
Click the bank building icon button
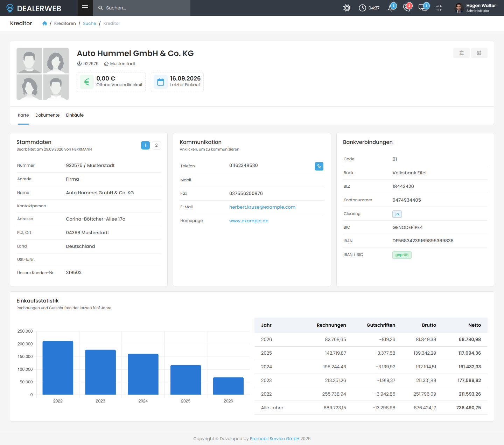click(462, 53)
